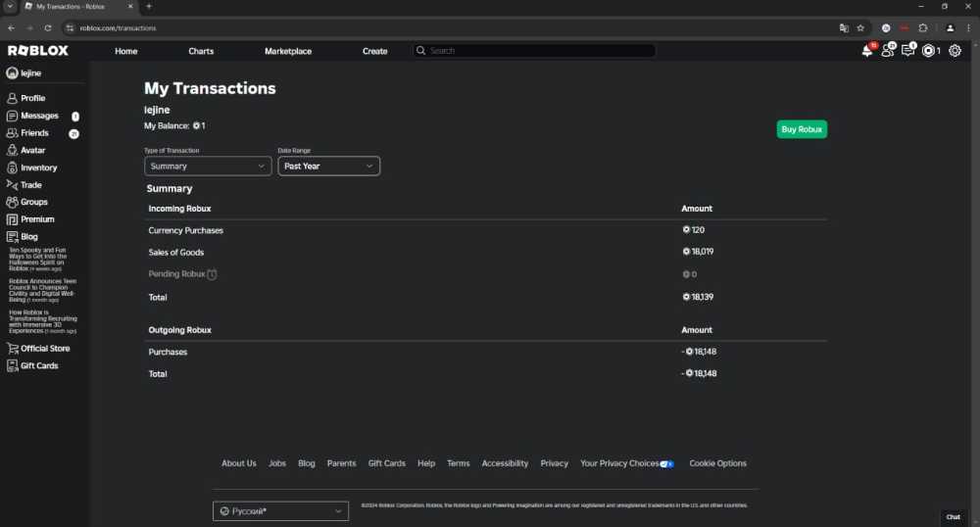Select the My Transactions browser tab
The width and height of the screenshot is (980, 527).
78,6
